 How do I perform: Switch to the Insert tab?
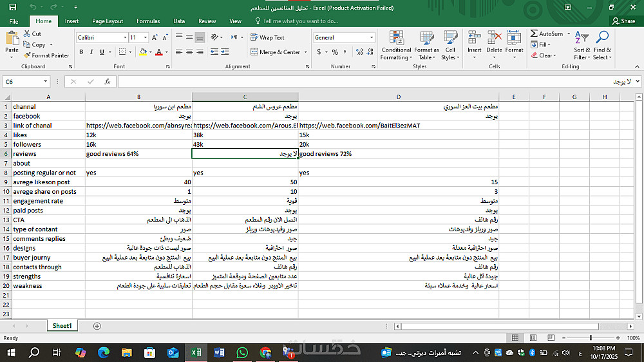point(71,21)
